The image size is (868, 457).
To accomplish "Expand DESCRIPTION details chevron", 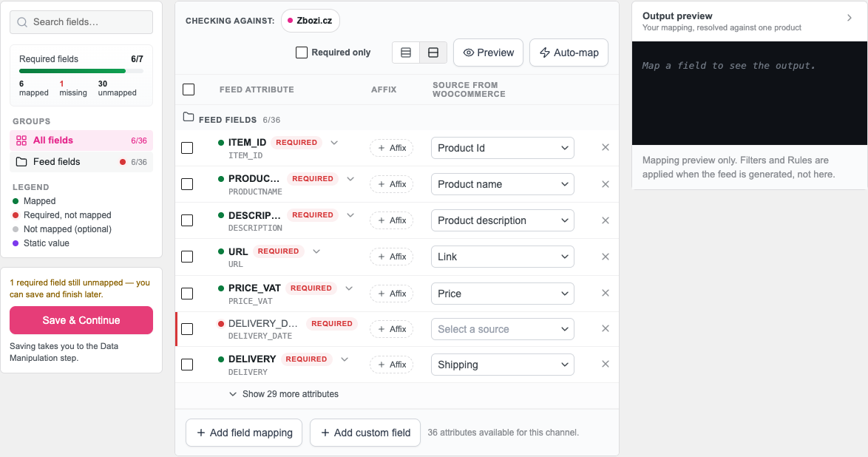I will click(350, 215).
